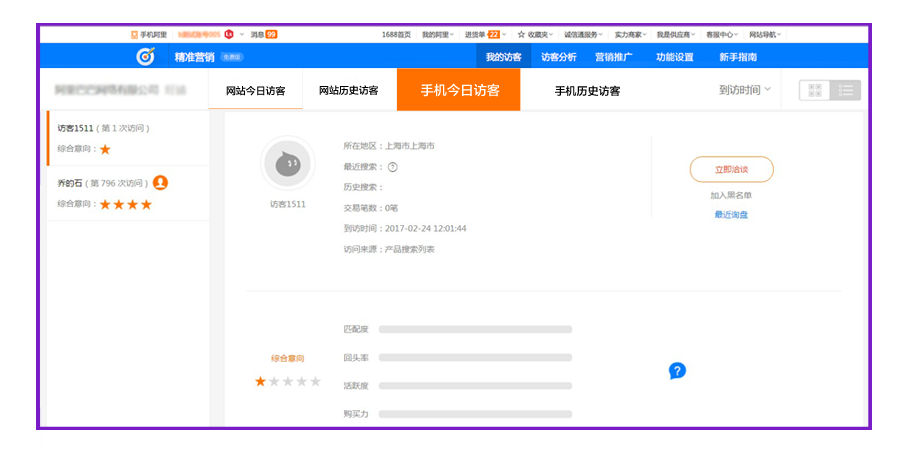Click 所在地区：上海市上海市 text
Image resolution: width=922 pixels, height=476 pixels.
point(389,146)
